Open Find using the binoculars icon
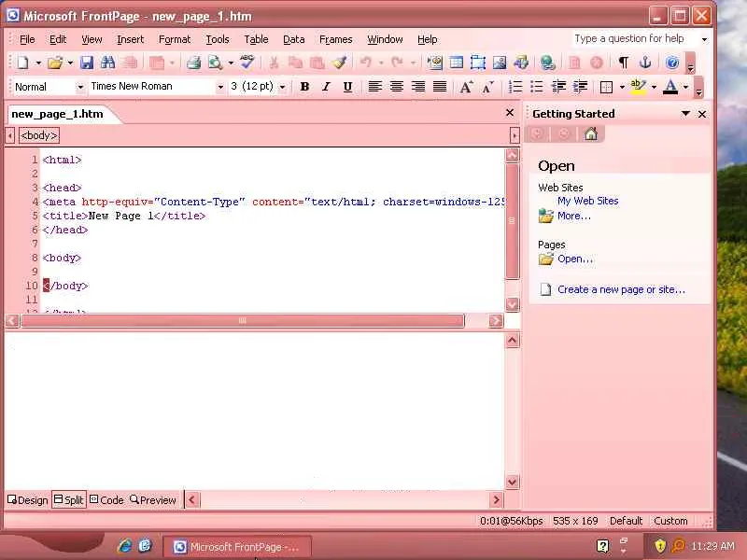The height and width of the screenshot is (560, 747). click(x=107, y=63)
